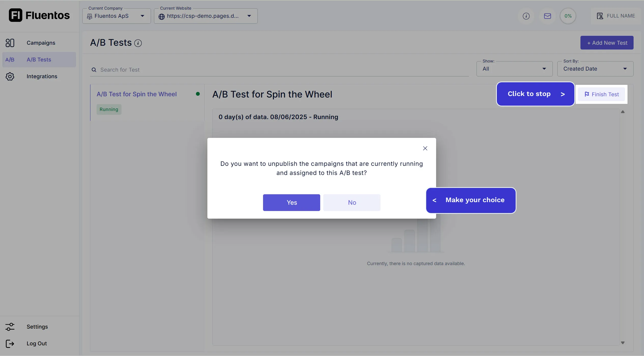
Task: Expand the Current Company dropdown
Action: [142, 16]
